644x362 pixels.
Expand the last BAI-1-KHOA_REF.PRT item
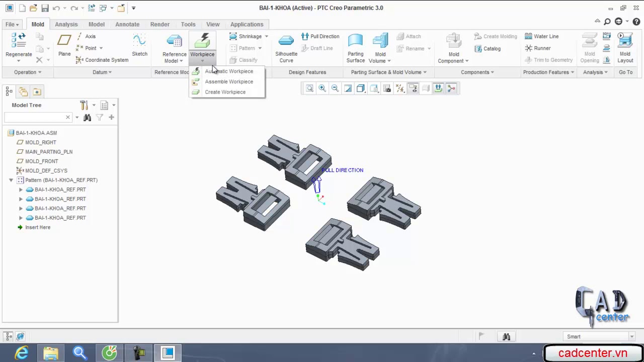(x=21, y=218)
